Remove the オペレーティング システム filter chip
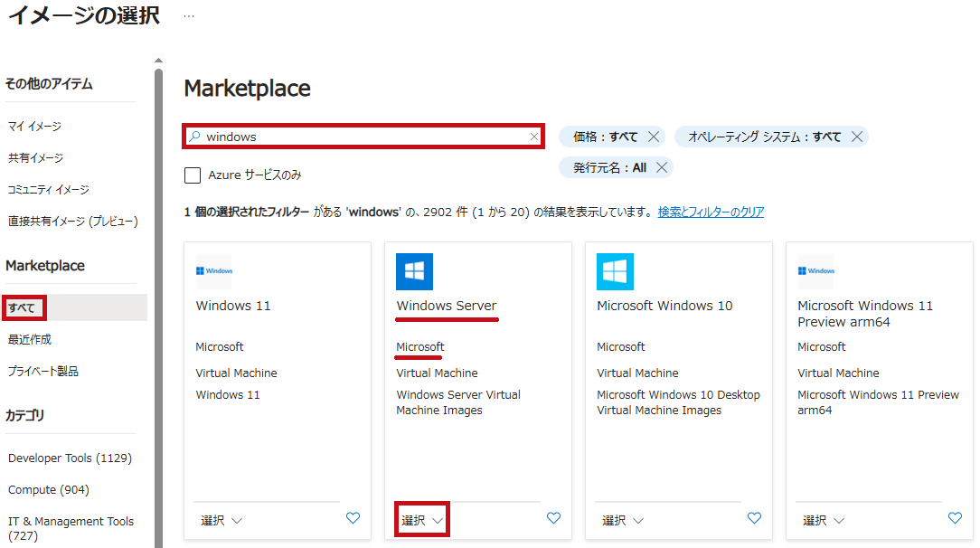Viewport: 980px width, 548px height. coord(857,137)
